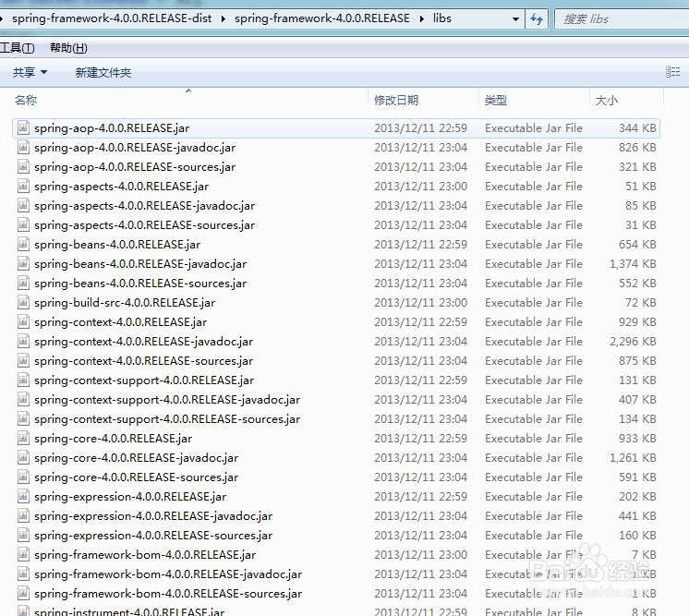The width and height of the screenshot is (689, 616).
Task: Click the icon of spring-build-src-4.0.0.RELEASE.jar
Action: [23, 302]
